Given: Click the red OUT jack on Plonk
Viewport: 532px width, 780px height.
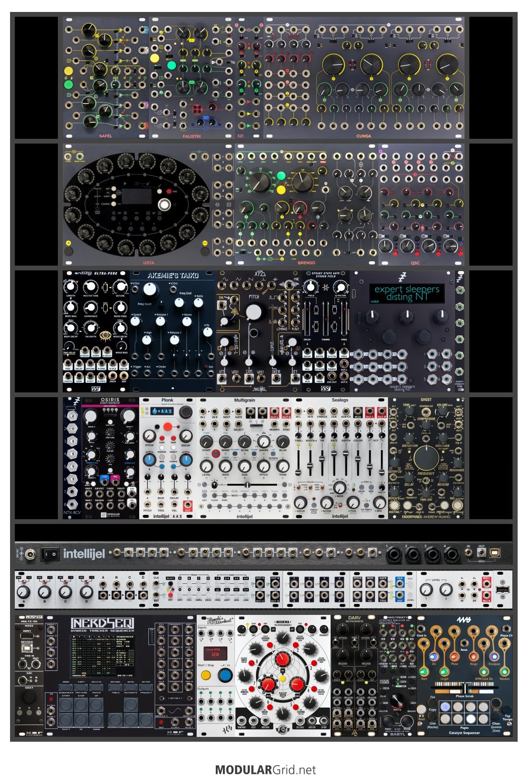Looking at the screenshot, I should 187,504.
